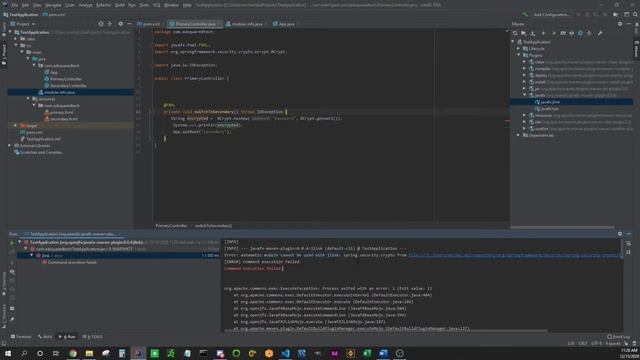The width and height of the screenshot is (640, 360).
Task: Click Maven toolbar wrench settings icon
Action: point(600,33)
